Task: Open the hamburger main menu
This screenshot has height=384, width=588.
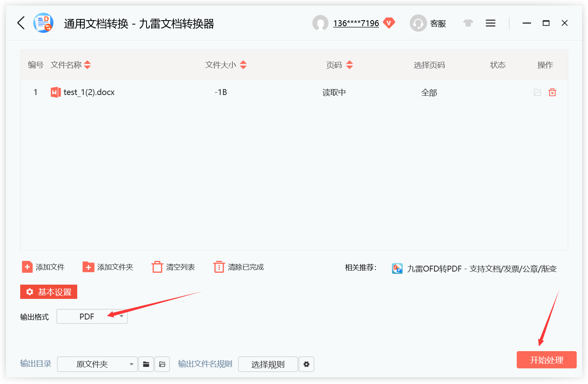Action: pyautogui.click(x=491, y=23)
